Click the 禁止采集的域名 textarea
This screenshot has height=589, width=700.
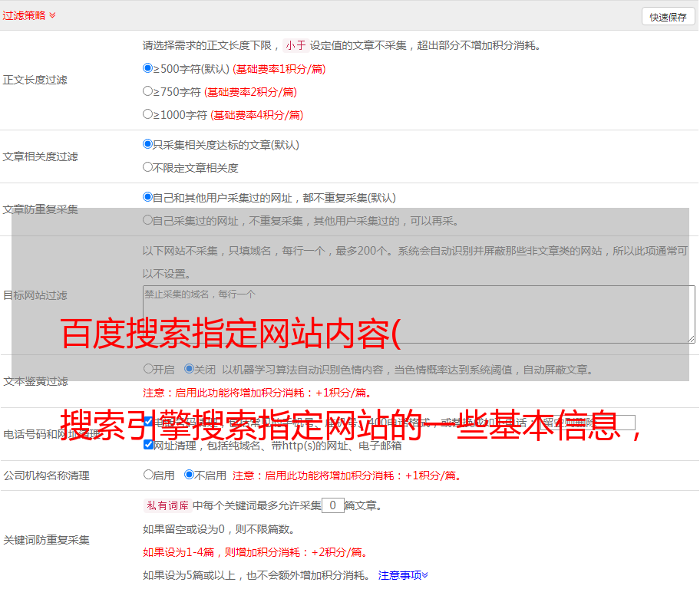419,314
